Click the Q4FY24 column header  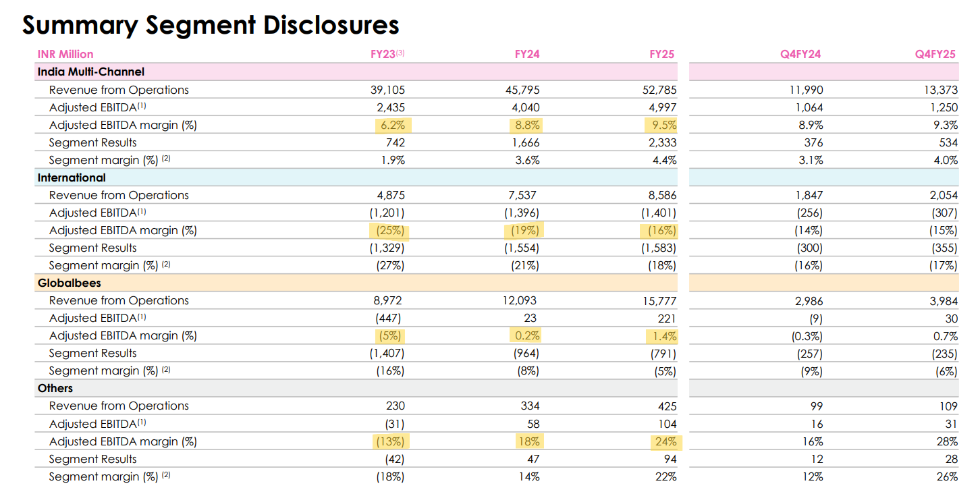click(800, 54)
